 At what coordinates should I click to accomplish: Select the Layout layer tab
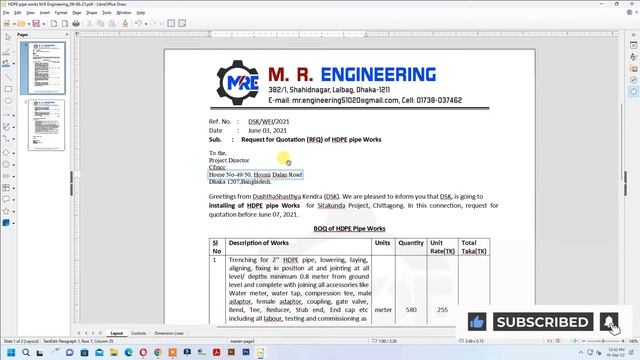(116, 333)
